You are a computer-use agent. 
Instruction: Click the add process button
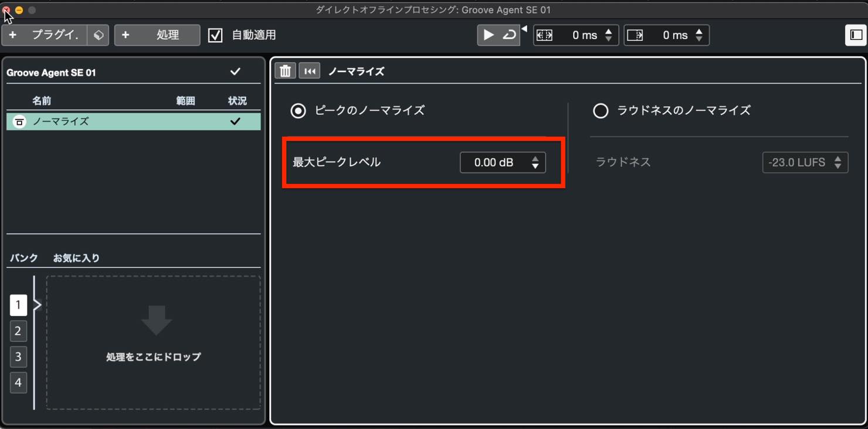[x=157, y=35]
